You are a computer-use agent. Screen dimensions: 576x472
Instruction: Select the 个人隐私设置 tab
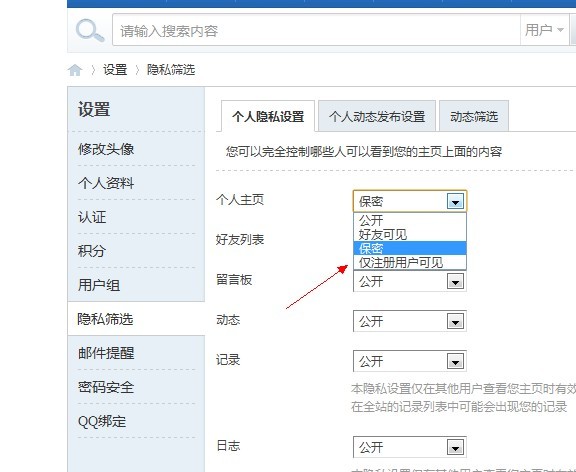268,116
